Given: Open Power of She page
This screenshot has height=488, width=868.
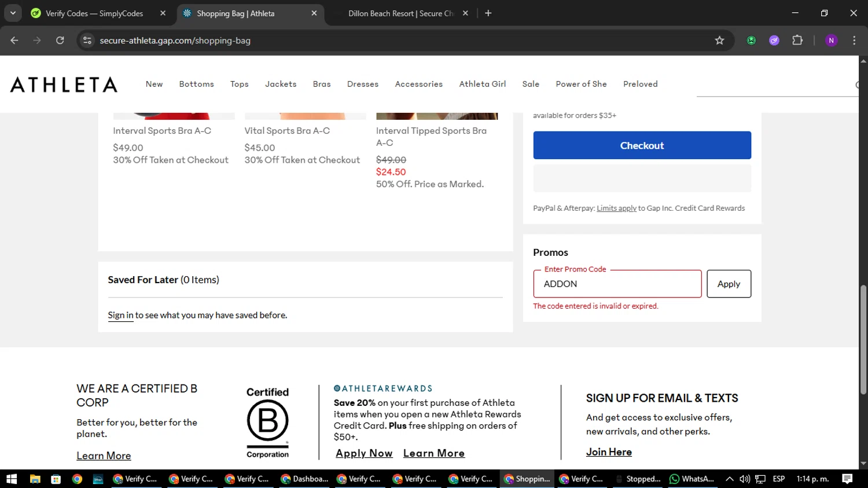Looking at the screenshot, I should (581, 84).
